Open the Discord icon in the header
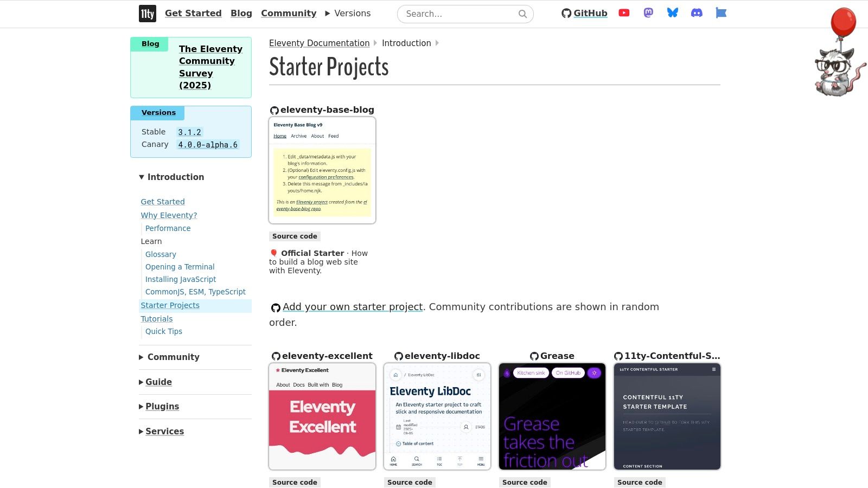The width and height of the screenshot is (868, 488). tap(697, 13)
